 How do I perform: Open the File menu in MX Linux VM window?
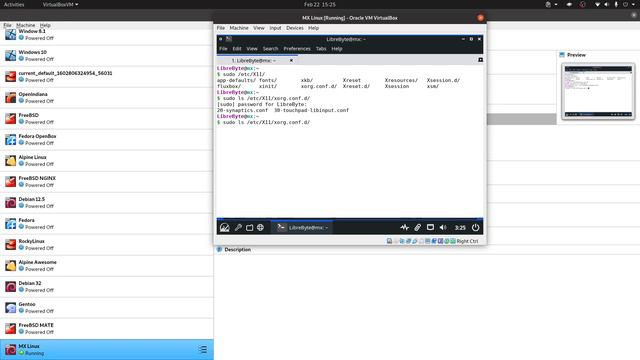pos(221,28)
